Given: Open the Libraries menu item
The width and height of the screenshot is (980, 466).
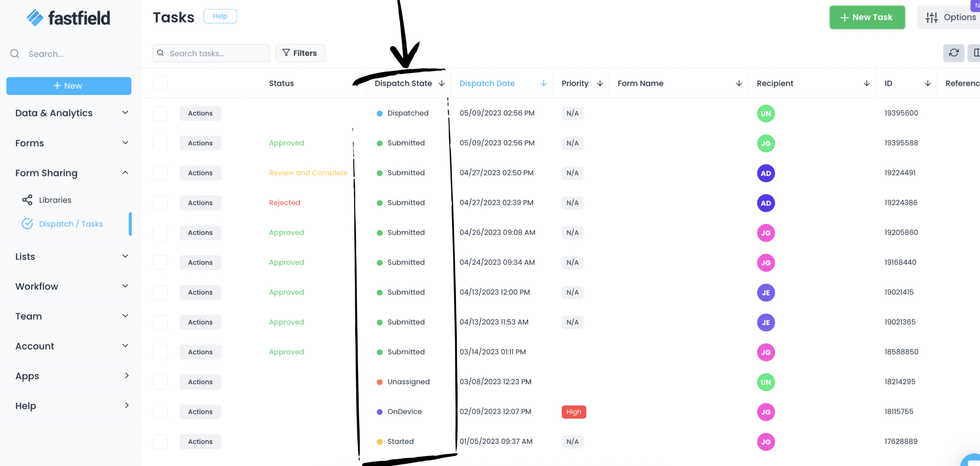Looking at the screenshot, I should (x=55, y=200).
